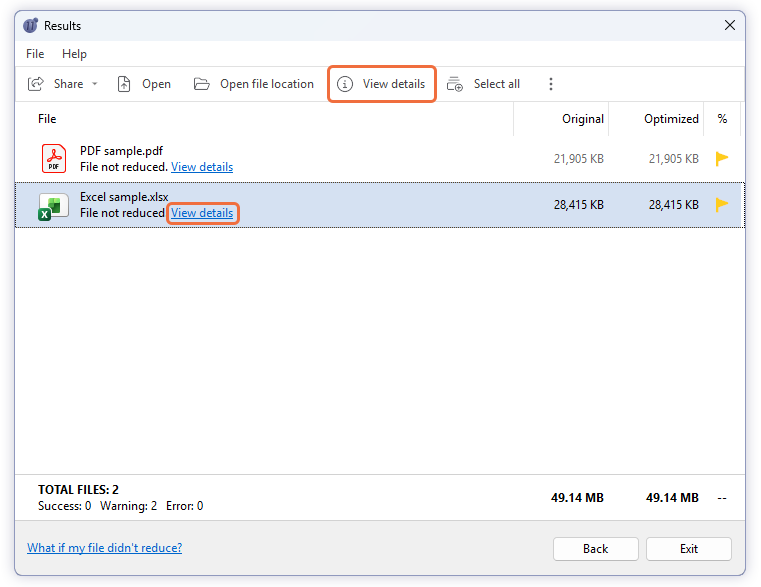Sort by the % column header

point(722,119)
